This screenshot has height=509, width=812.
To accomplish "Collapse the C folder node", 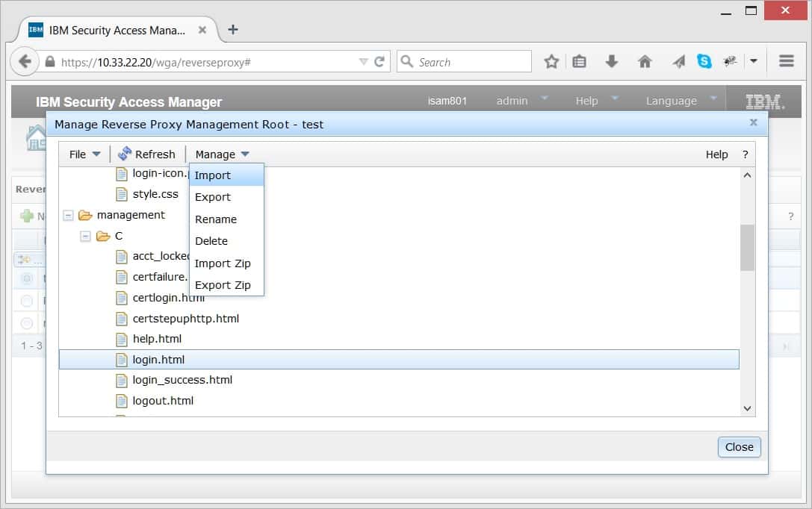I will [x=86, y=236].
